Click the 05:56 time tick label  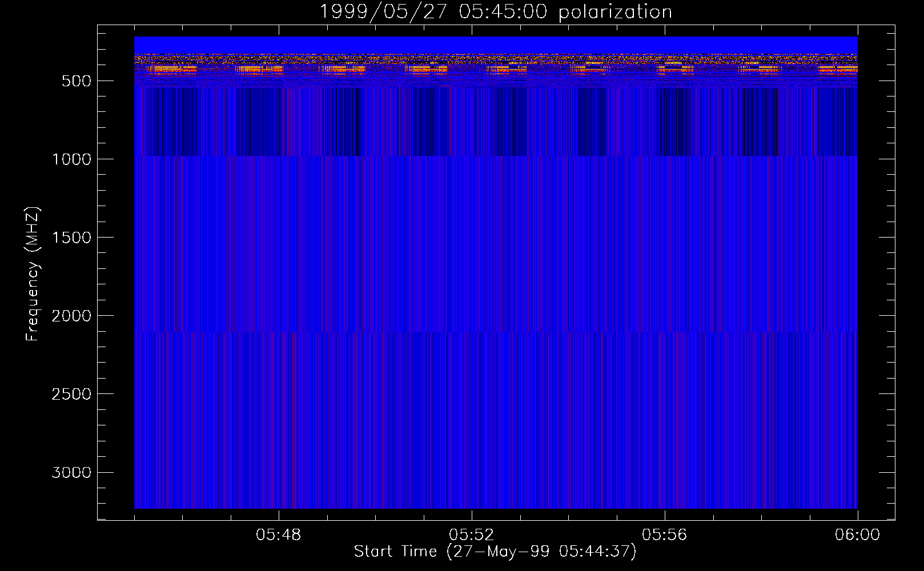tap(665, 535)
